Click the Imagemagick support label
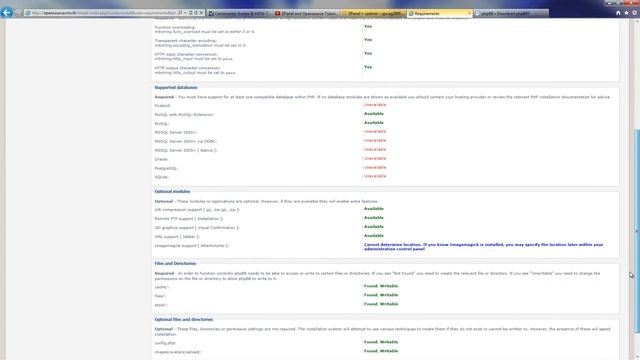The width and height of the screenshot is (640, 360). pyautogui.click(x=191, y=246)
